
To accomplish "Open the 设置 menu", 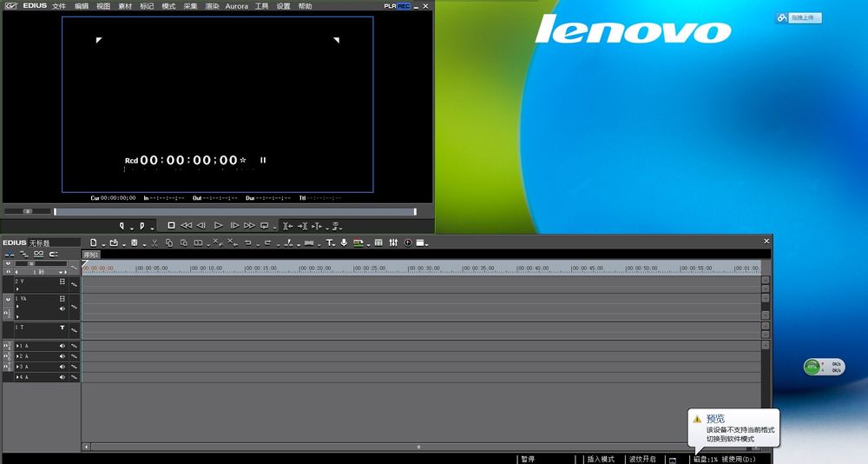I will (x=284, y=6).
